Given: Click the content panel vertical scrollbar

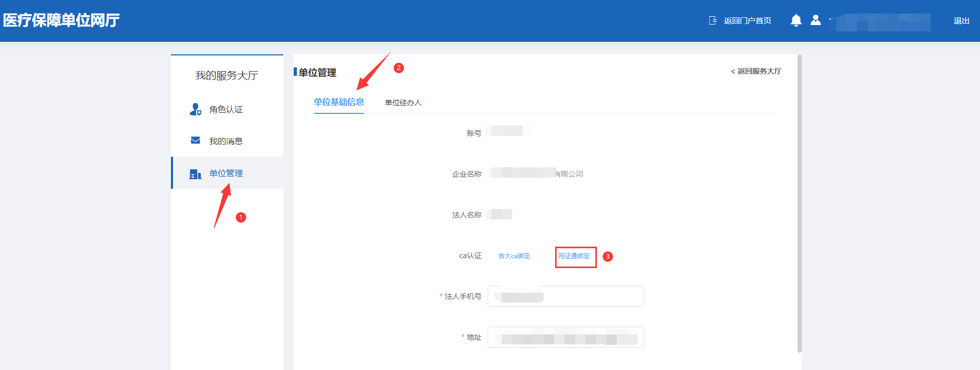Looking at the screenshot, I should tap(799, 204).
